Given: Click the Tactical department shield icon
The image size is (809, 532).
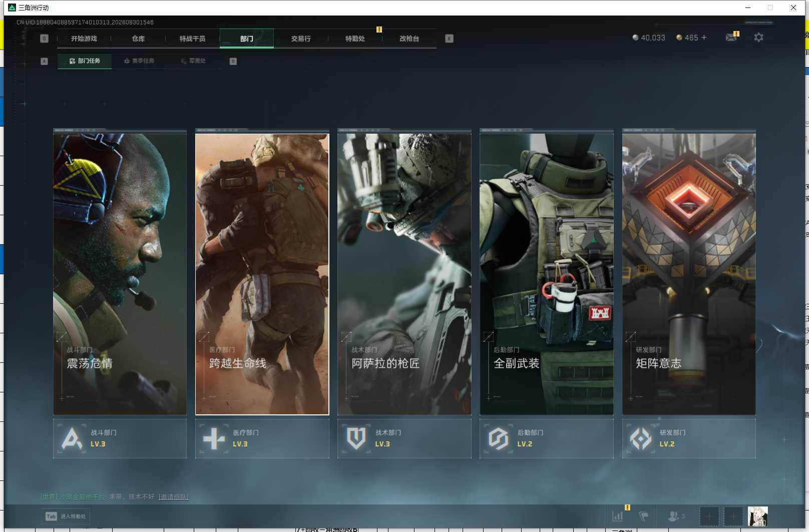Looking at the screenshot, I should (356, 438).
